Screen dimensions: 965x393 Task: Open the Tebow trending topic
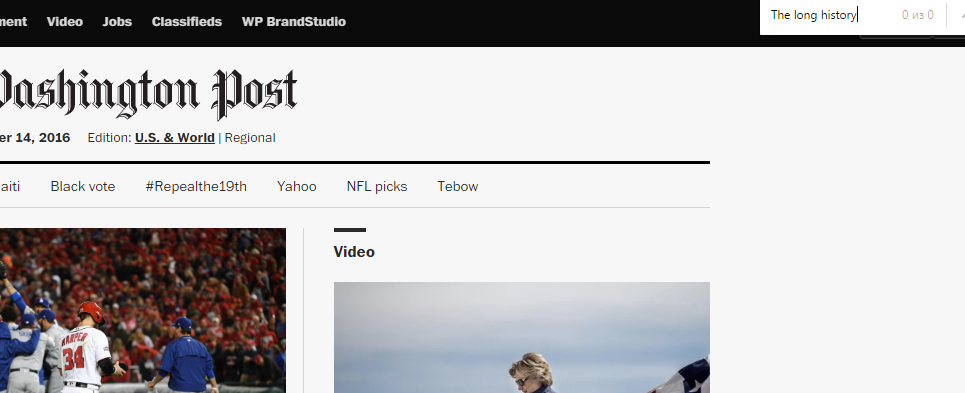[x=458, y=186]
